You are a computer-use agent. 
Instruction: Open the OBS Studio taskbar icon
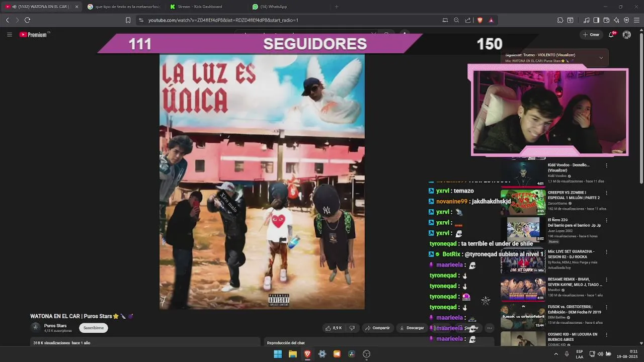pos(366,354)
